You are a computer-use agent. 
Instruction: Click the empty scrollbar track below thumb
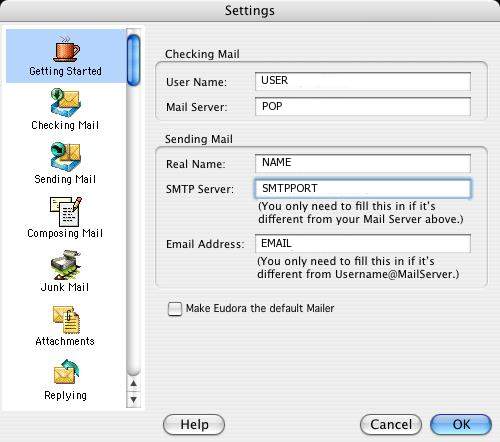[133, 230]
